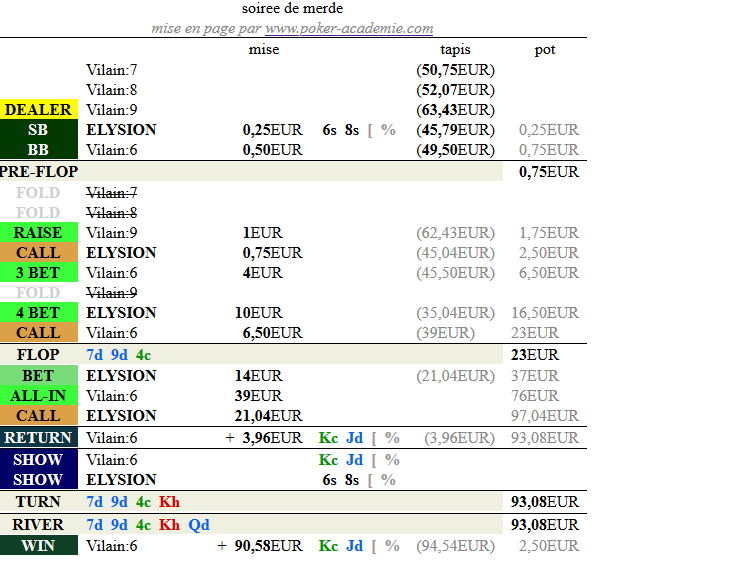Screen dimensions: 756x570
Task: Select 6s 8s cards in ELYSION SHOW row
Action: coord(341,479)
